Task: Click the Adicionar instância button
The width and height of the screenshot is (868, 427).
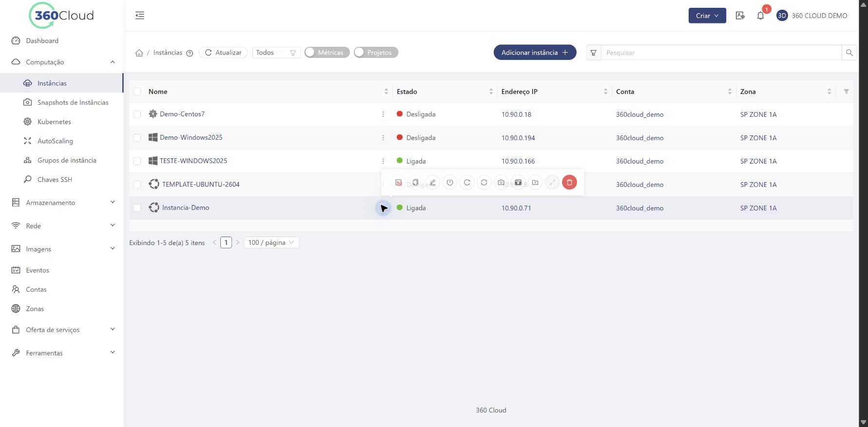Action: [x=535, y=53]
